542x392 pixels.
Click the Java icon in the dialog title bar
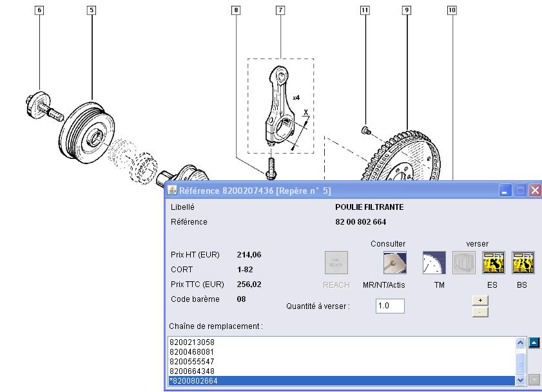[172, 190]
